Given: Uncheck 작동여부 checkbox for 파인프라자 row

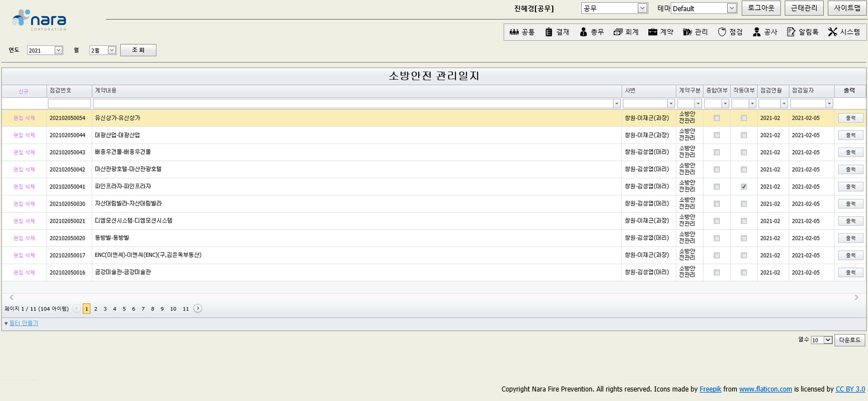Looking at the screenshot, I should [x=744, y=187].
